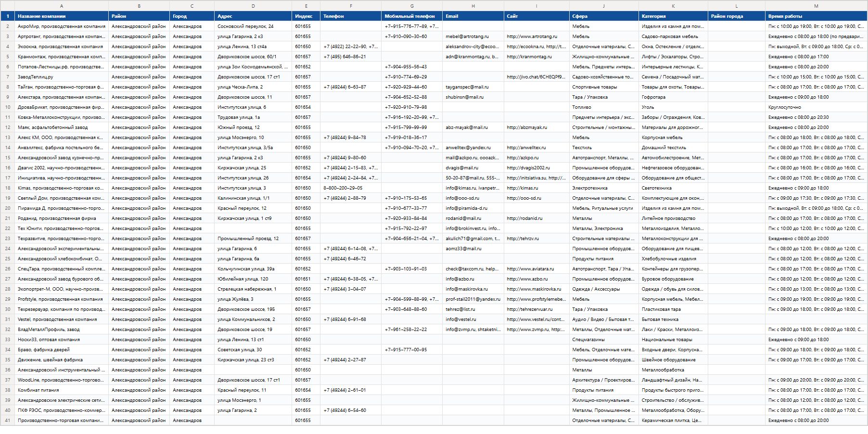Image resolution: width=868 pixels, height=434 pixels.
Task: Click the 'Название компании' header cell
Action: [62, 16]
